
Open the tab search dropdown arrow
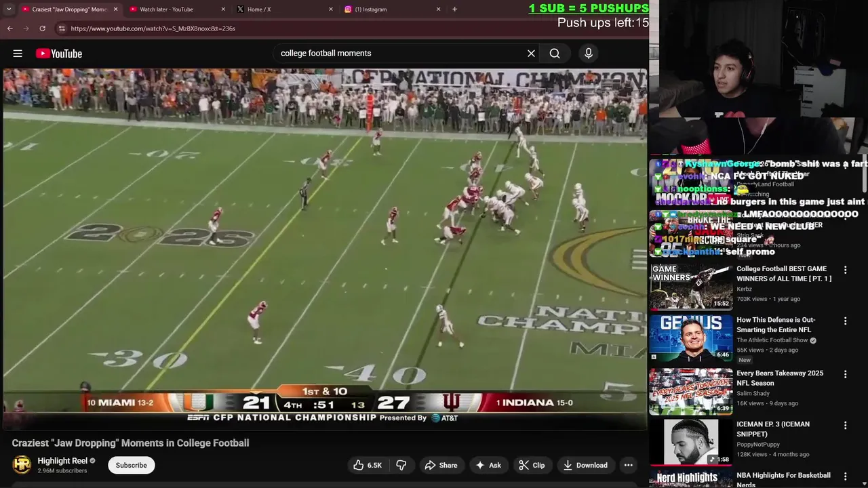click(9, 9)
